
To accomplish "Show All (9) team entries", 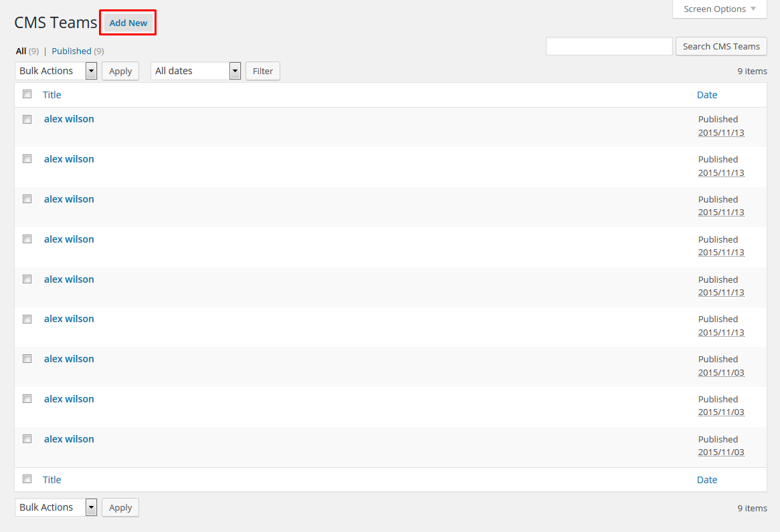I will point(27,51).
